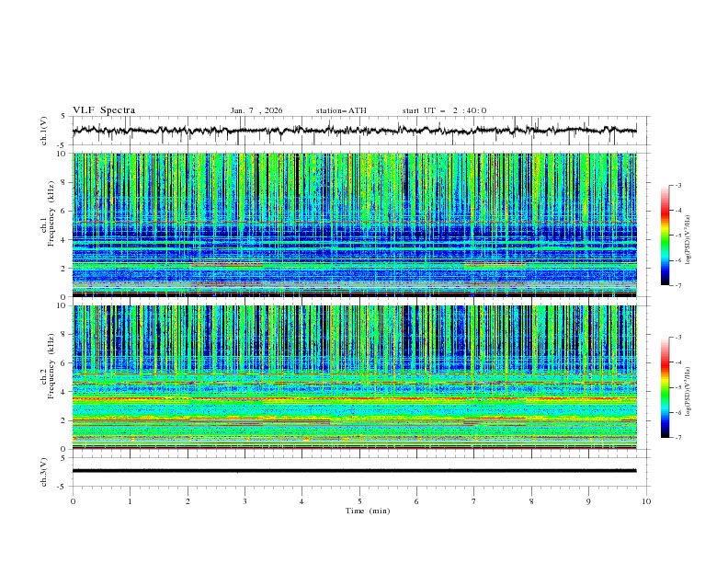728x563 pixels.
Task: Click the ch.1 waveform trace panel
Action: click(359, 131)
